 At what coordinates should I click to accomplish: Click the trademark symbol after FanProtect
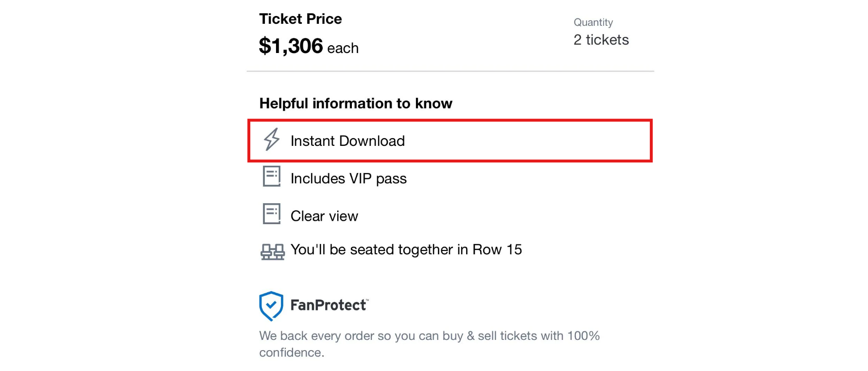pyautogui.click(x=367, y=300)
